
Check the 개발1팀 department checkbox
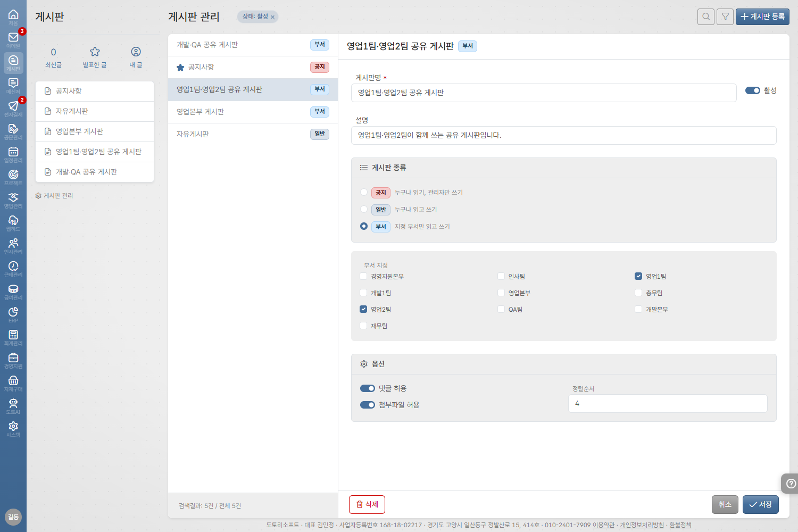point(363,293)
